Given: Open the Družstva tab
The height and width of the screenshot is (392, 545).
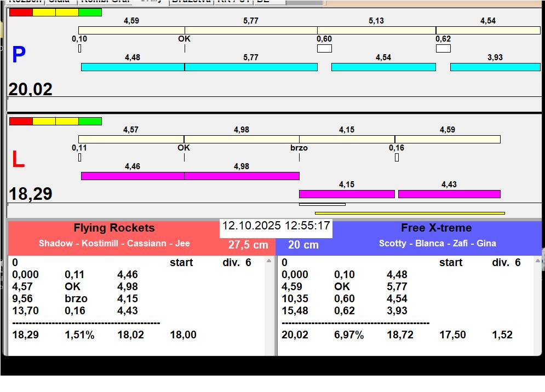Looking at the screenshot, I should tap(190, 2).
